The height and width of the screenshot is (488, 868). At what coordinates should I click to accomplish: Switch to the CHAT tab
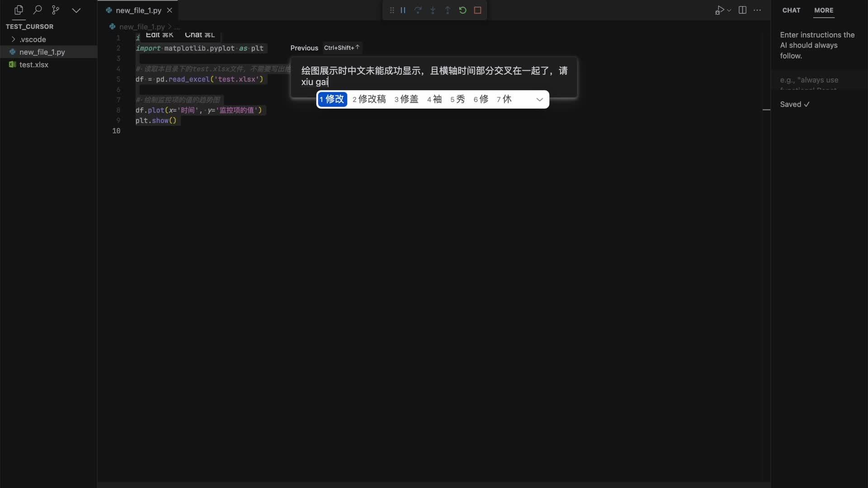(791, 10)
